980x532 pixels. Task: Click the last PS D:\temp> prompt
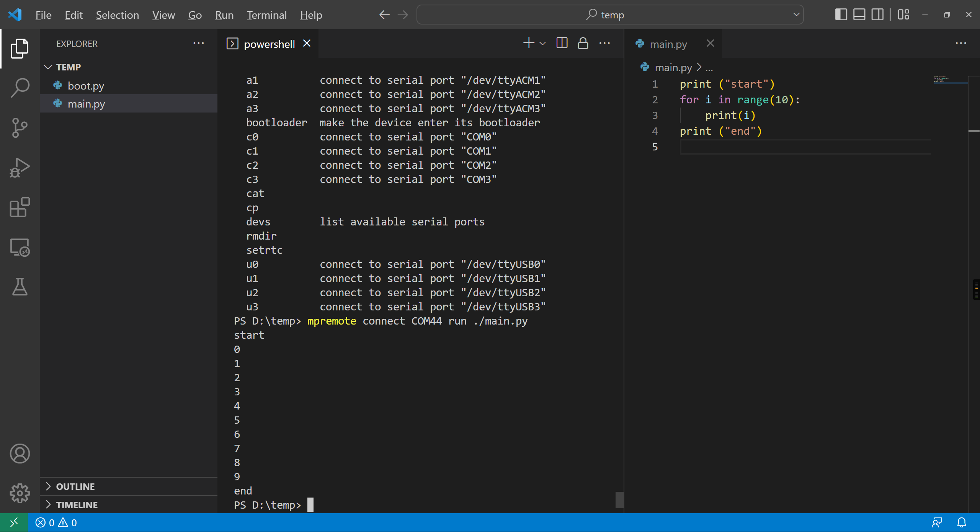[x=267, y=505]
